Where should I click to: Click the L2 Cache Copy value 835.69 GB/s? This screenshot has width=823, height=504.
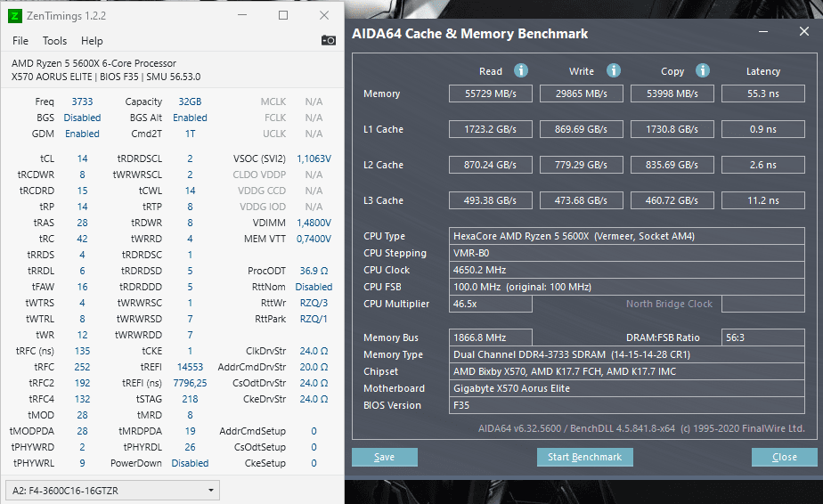(672, 165)
